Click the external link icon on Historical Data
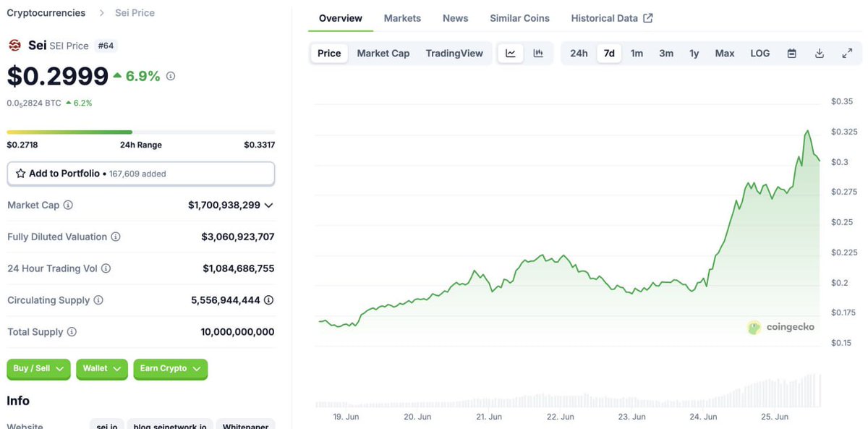 [x=648, y=18]
